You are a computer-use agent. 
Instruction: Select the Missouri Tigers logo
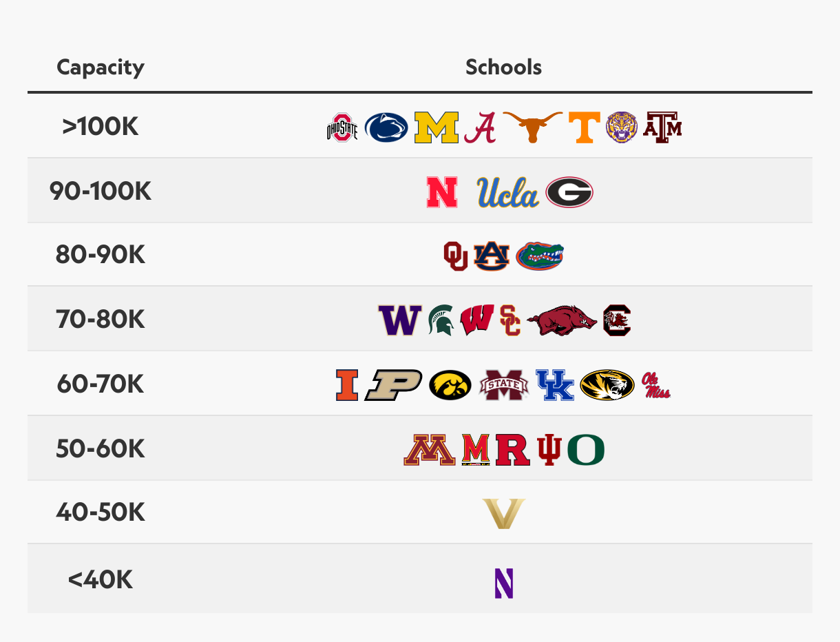pos(607,385)
